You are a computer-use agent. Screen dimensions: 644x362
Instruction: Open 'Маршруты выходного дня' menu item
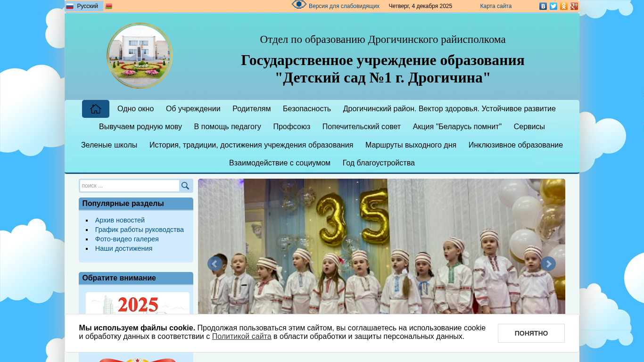411,145
